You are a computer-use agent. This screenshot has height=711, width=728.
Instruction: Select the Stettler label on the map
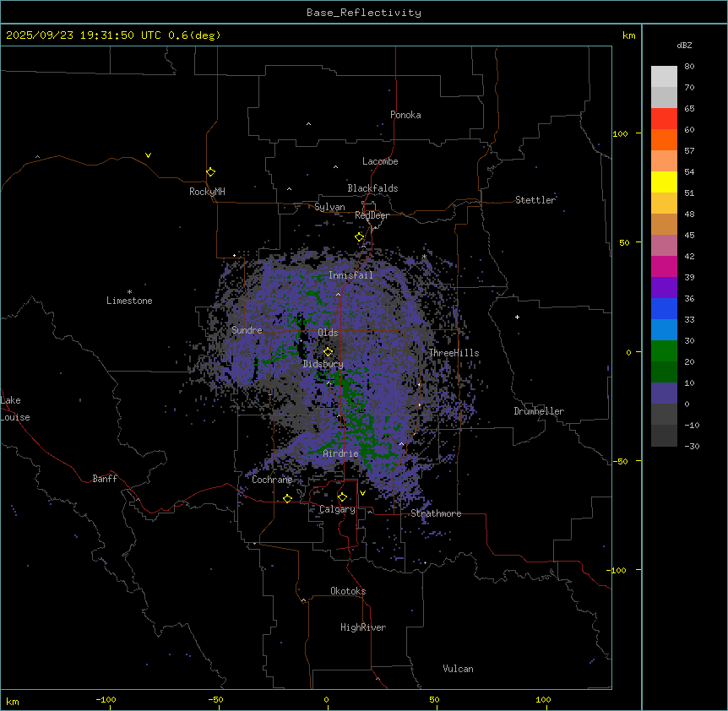point(535,200)
